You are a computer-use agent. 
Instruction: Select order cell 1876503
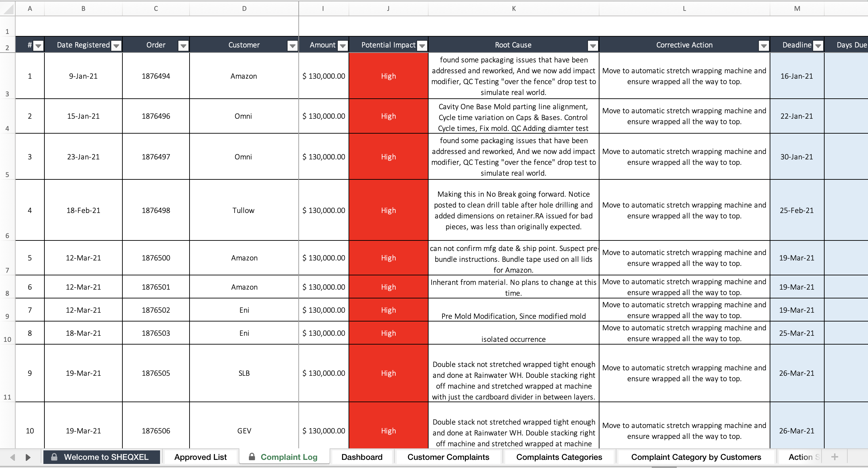[x=156, y=333]
